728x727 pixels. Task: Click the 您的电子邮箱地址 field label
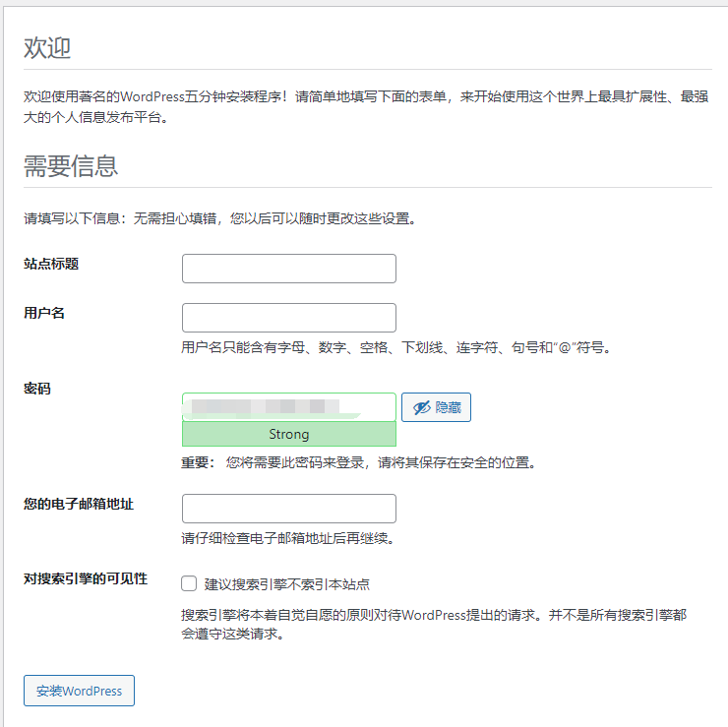click(x=79, y=504)
